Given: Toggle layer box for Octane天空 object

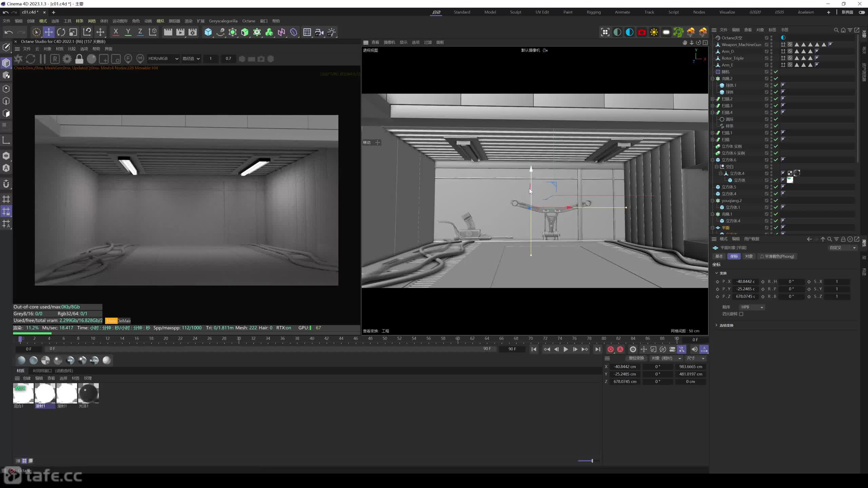Looking at the screenshot, I should click(x=767, y=38).
